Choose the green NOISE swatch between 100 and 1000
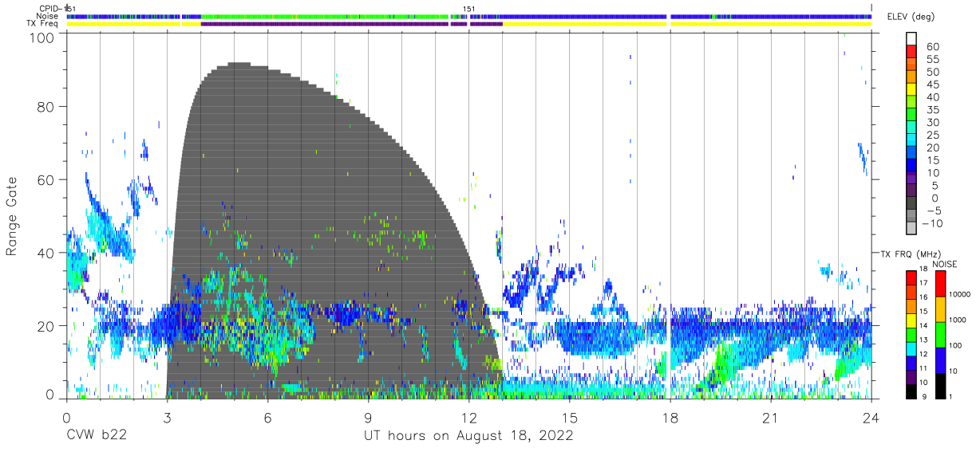 (941, 334)
